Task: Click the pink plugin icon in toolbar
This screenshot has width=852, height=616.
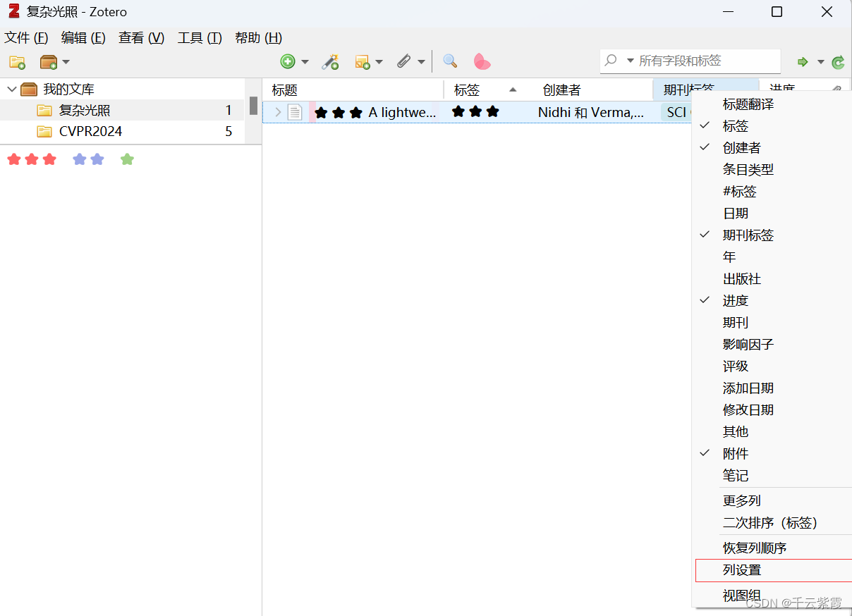Action: click(482, 61)
